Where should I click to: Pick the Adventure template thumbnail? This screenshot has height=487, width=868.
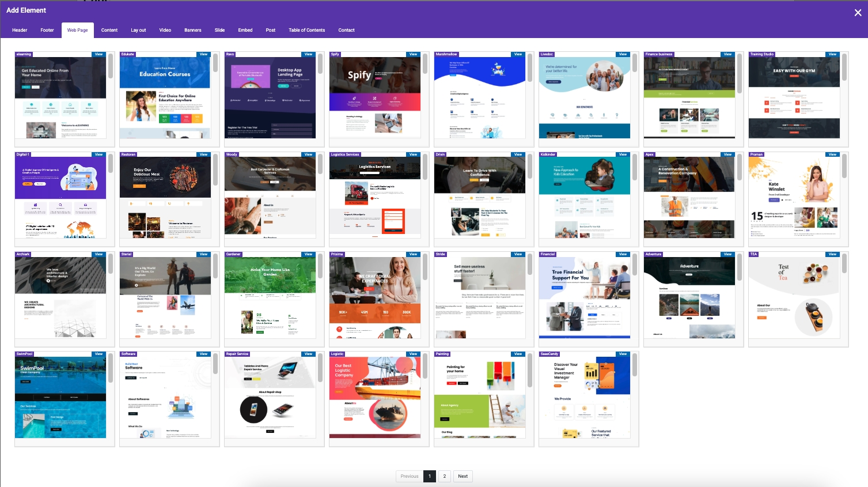point(689,297)
